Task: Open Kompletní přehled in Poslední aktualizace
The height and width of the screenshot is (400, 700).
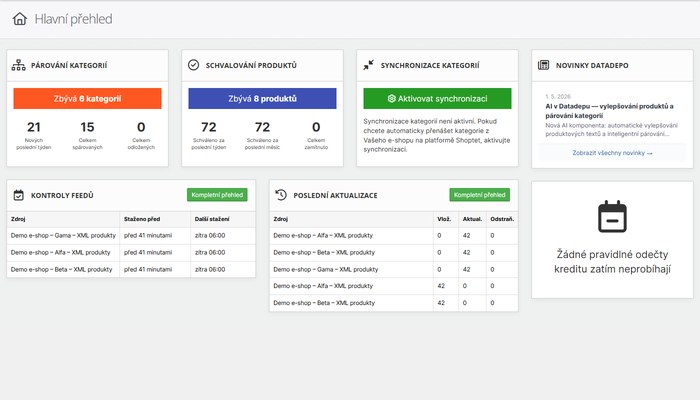Action: point(479,195)
